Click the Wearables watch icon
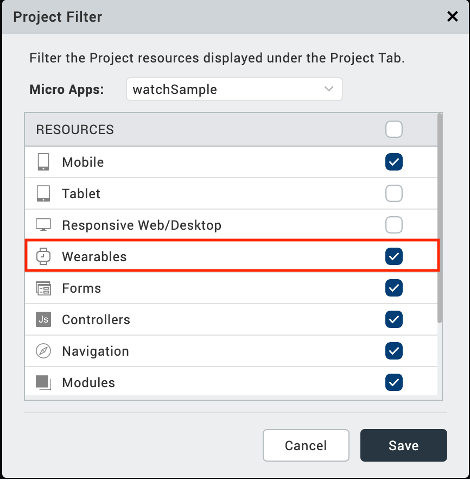The height and width of the screenshot is (480, 470). [43, 256]
